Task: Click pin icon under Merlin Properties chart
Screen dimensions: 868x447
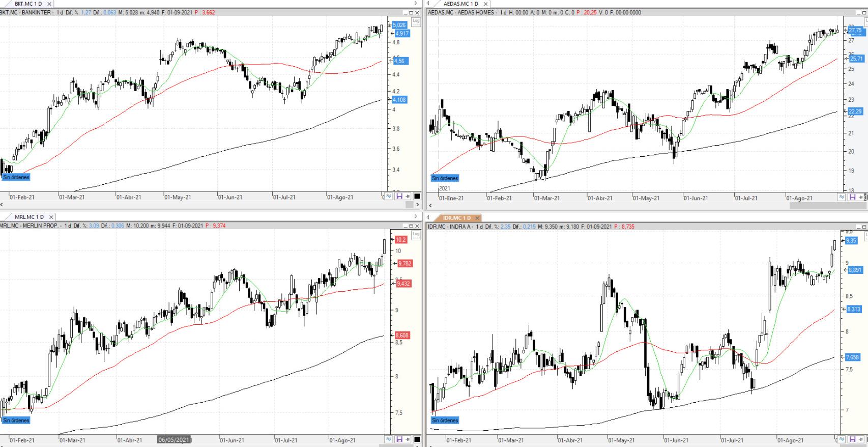Action: [x=408, y=439]
